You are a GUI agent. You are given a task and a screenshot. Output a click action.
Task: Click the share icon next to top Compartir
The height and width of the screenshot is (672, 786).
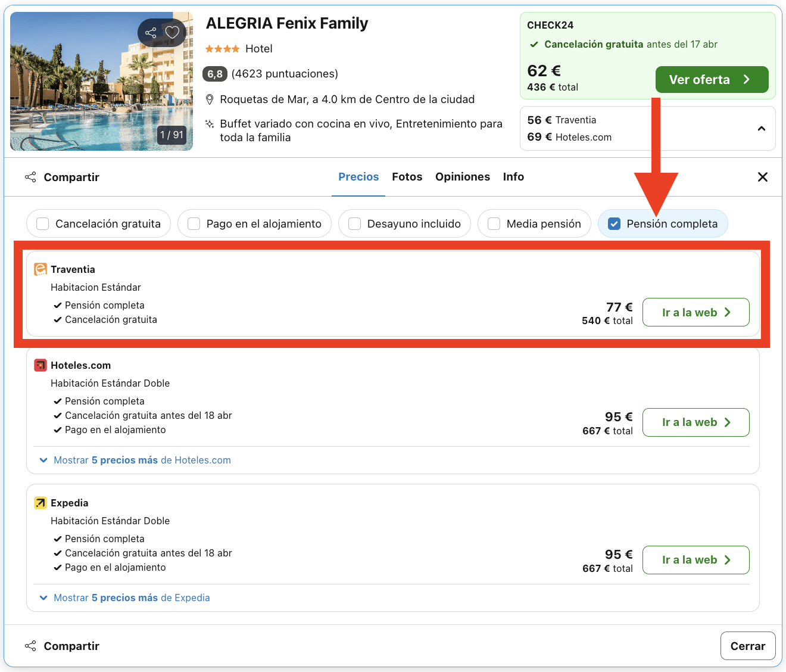(30, 177)
